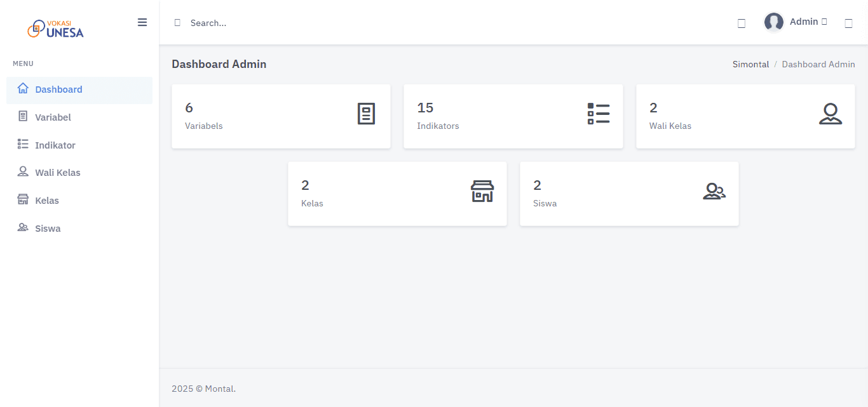Click the person icon on Wali Kelas card
Screen dimensions: 868x407
coord(831,114)
